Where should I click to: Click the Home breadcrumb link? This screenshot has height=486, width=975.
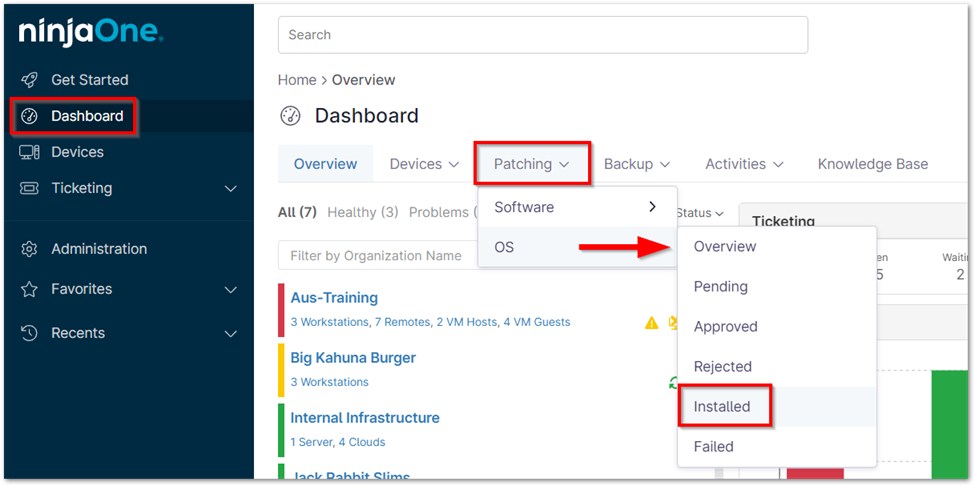(x=297, y=80)
